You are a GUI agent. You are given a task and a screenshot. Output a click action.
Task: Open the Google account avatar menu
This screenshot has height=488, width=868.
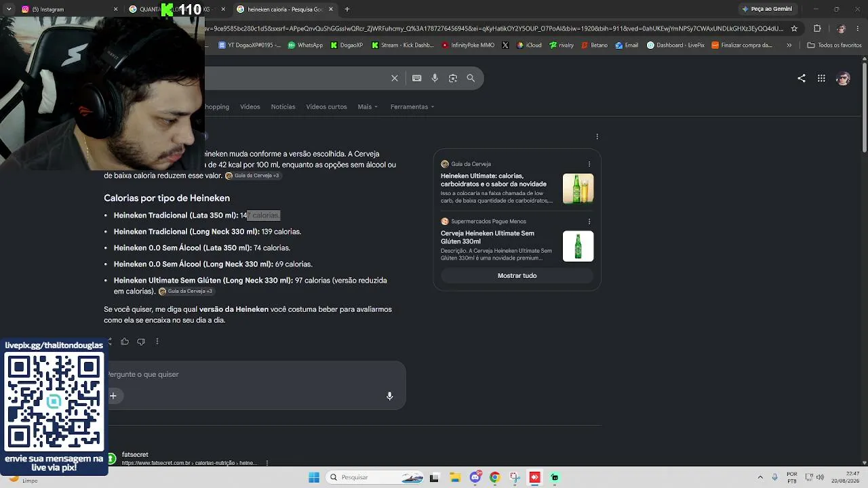843,78
